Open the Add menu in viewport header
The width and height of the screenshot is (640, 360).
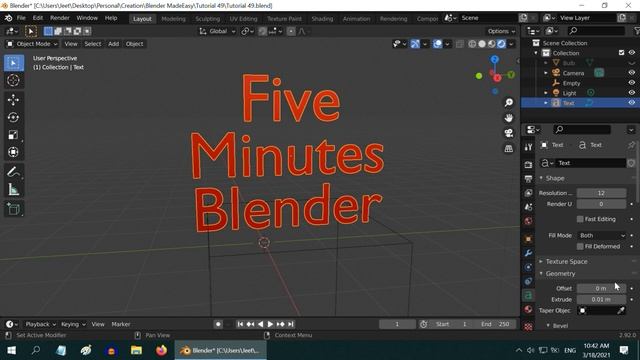pos(113,44)
